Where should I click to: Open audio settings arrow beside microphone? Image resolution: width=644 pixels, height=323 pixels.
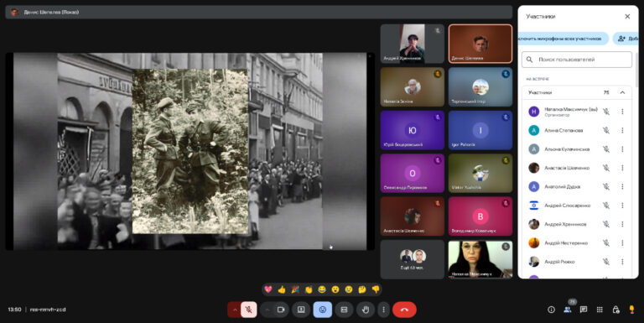pyautogui.click(x=235, y=310)
